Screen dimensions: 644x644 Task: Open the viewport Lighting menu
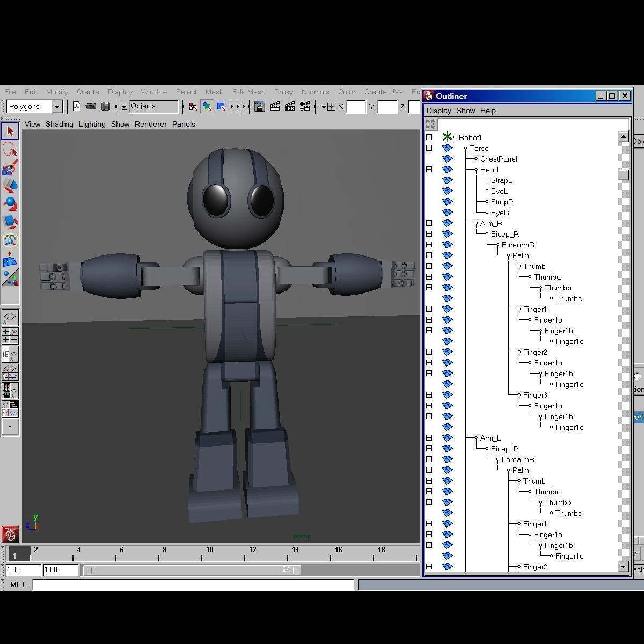pyautogui.click(x=92, y=124)
